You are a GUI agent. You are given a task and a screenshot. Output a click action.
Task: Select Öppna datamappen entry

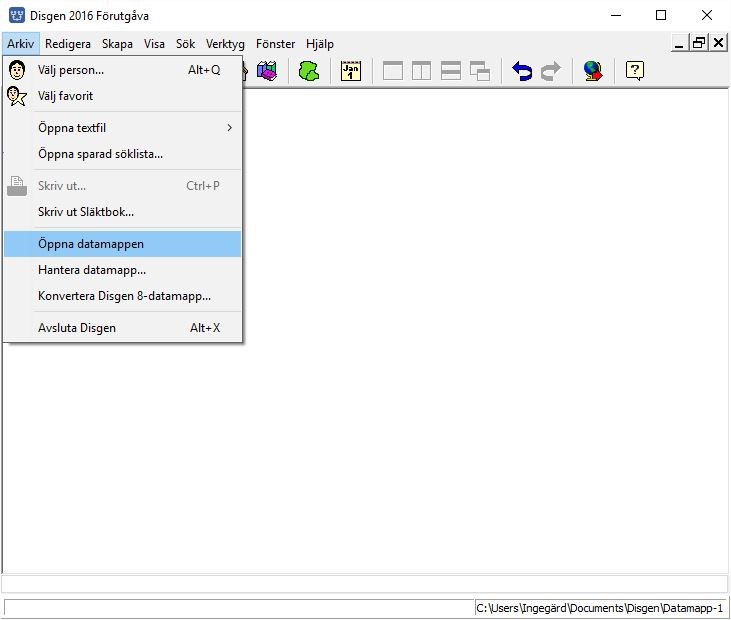[123, 244]
